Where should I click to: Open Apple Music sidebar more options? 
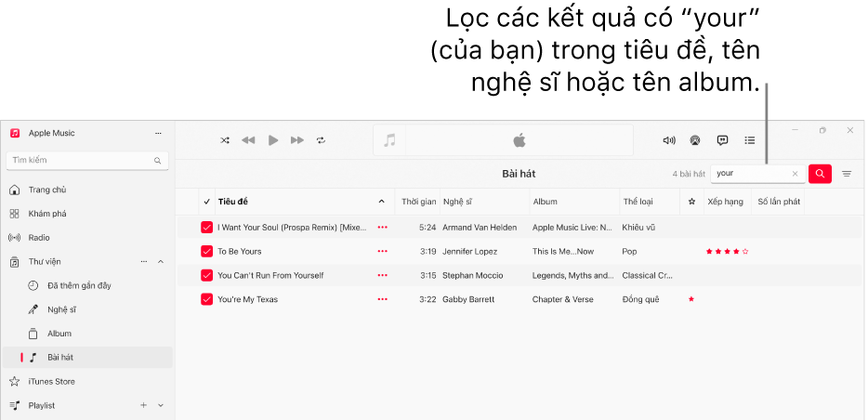coord(158,134)
